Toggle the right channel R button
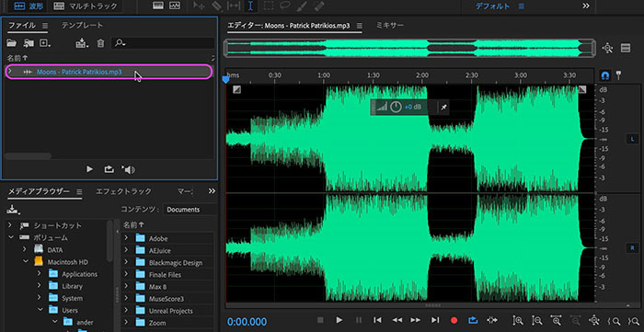Screen dimensions: 644x332 632,248
